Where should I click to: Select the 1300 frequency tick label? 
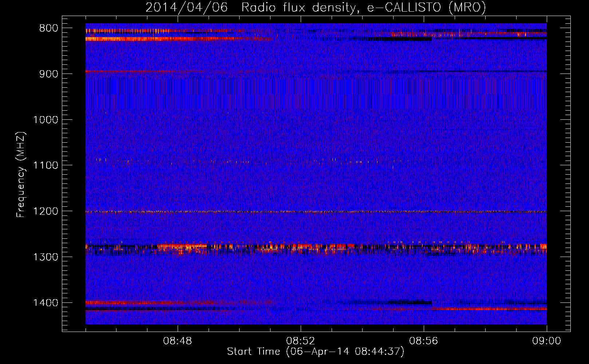click(46, 257)
